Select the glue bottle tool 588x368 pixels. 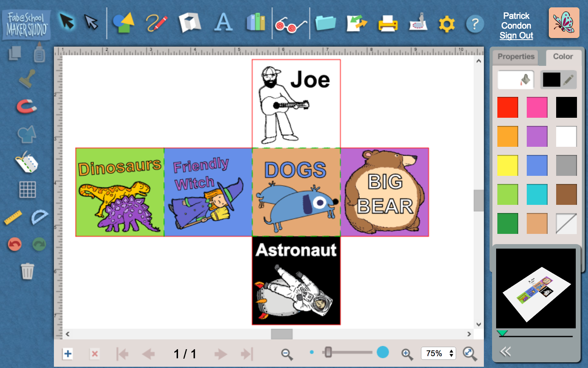[x=39, y=52]
